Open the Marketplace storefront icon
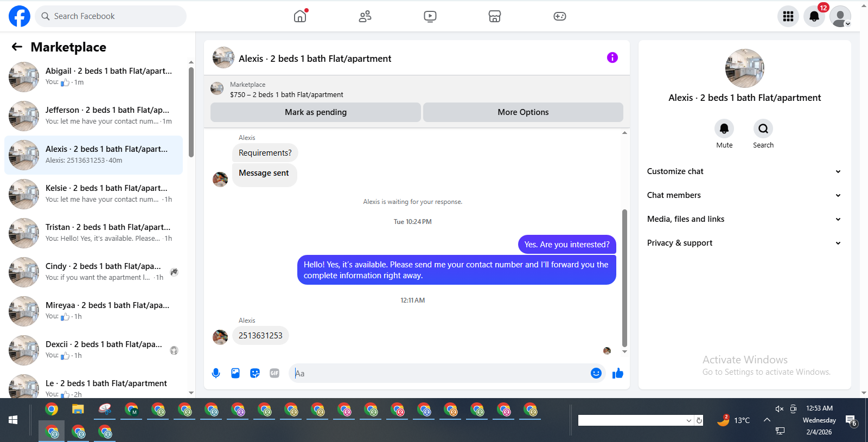The image size is (868, 442). [495, 16]
